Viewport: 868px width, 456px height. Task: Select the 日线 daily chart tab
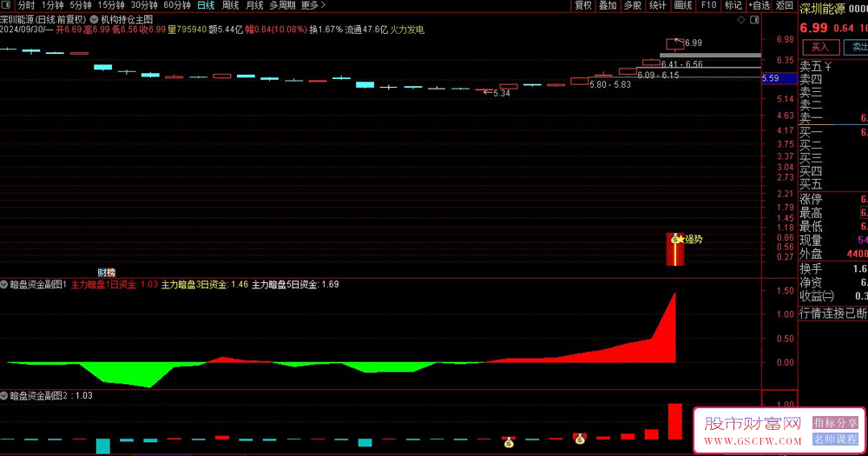206,5
